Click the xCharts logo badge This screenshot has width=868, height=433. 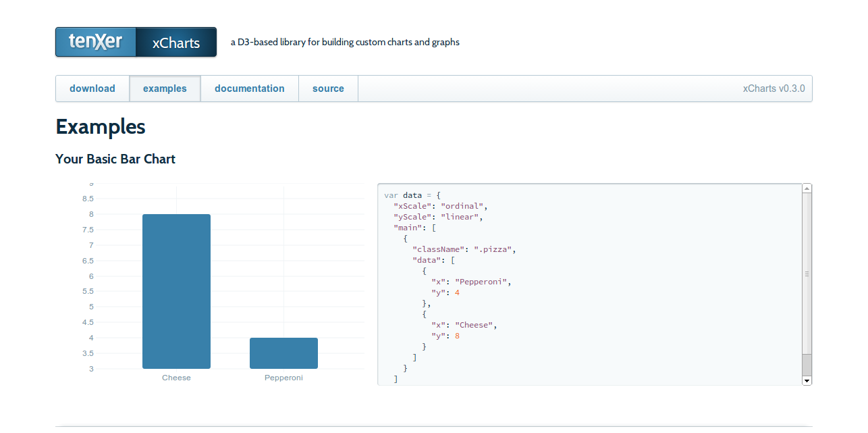[176, 42]
